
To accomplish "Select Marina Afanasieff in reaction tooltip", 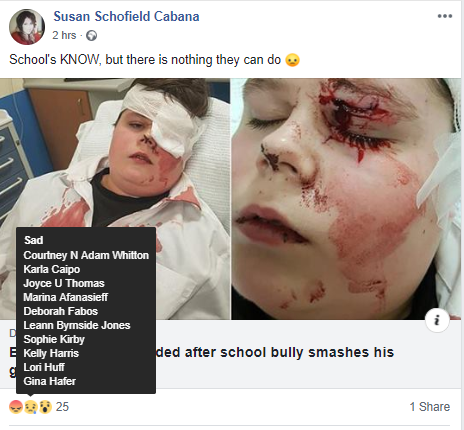I will click(66, 297).
